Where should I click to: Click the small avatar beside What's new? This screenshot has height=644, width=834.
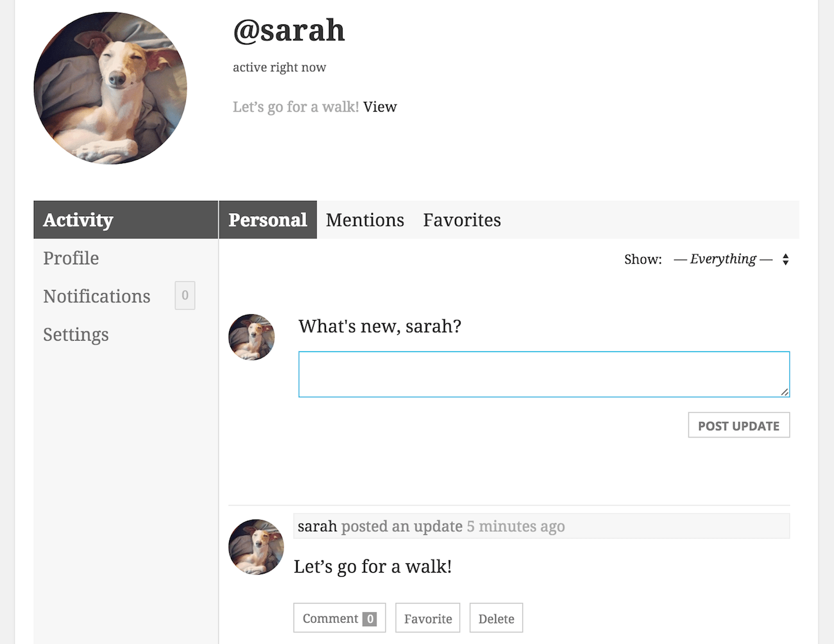[251, 337]
